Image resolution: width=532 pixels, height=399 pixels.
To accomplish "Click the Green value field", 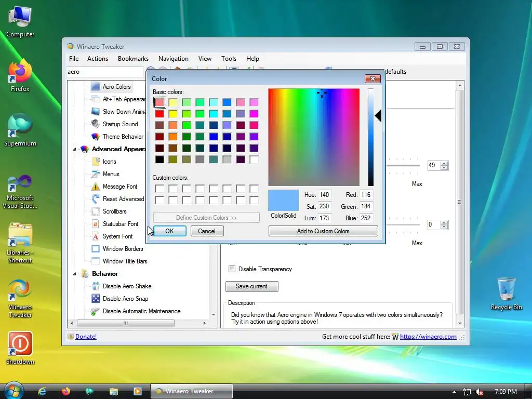I will [x=366, y=206].
